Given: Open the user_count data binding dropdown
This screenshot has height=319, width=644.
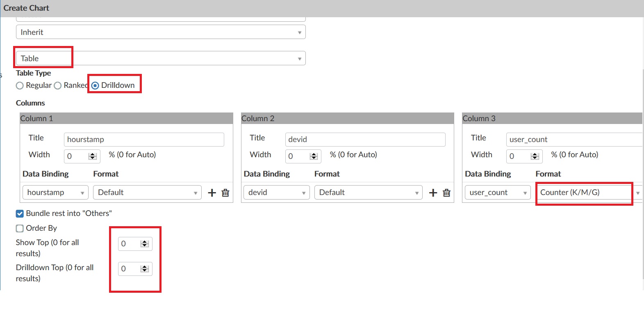Looking at the screenshot, I should pos(498,193).
